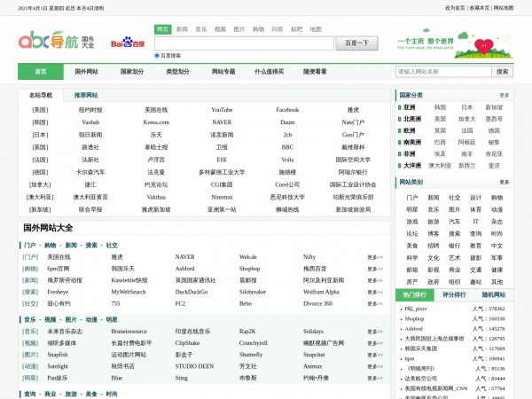Image resolution: width=532 pixels, height=399 pixels.
Task: Switch to 随机网站 ranking tab
Action: pyautogui.click(x=493, y=294)
